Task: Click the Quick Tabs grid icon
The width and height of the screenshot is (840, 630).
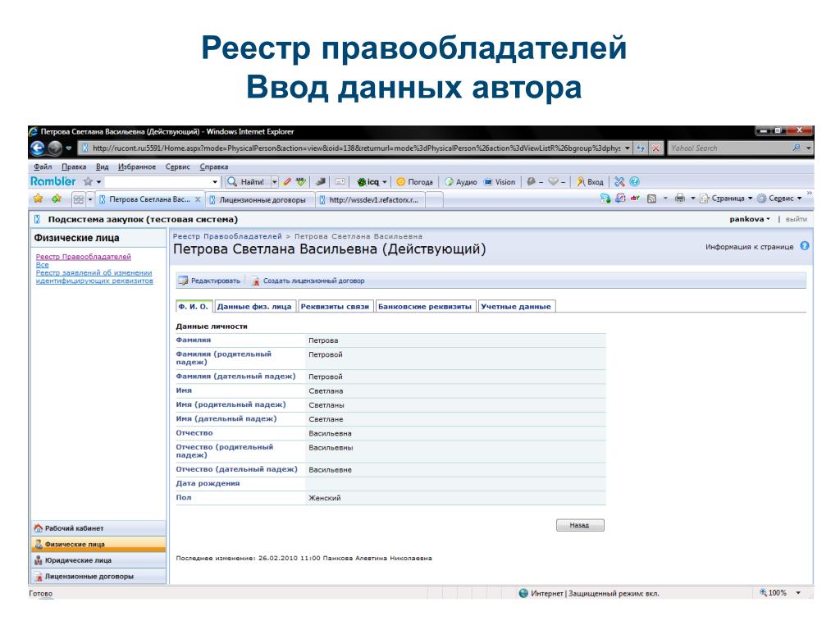Action: tap(79, 199)
